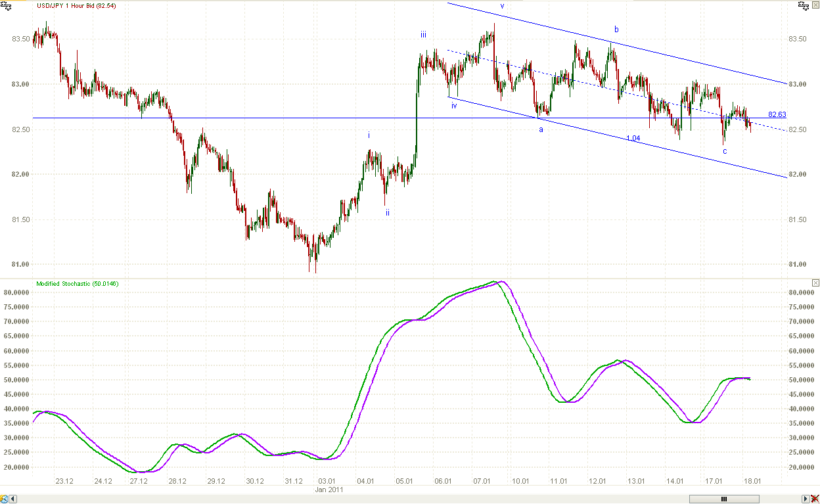Click the 23.12 date on the time axis
Viewport: 820px width, 504px height.
pos(64,482)
